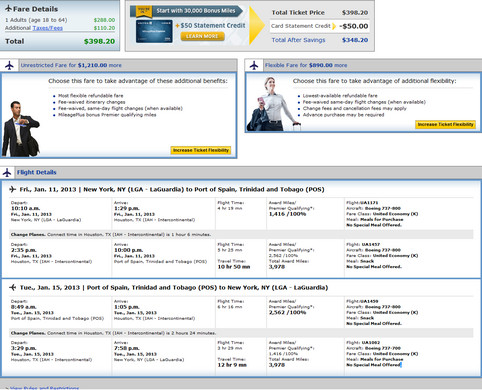The width and height of the screenshot is (482, 390).
Task: Click the 10:00 p.m. arrival time
Action: pos(128,250)
